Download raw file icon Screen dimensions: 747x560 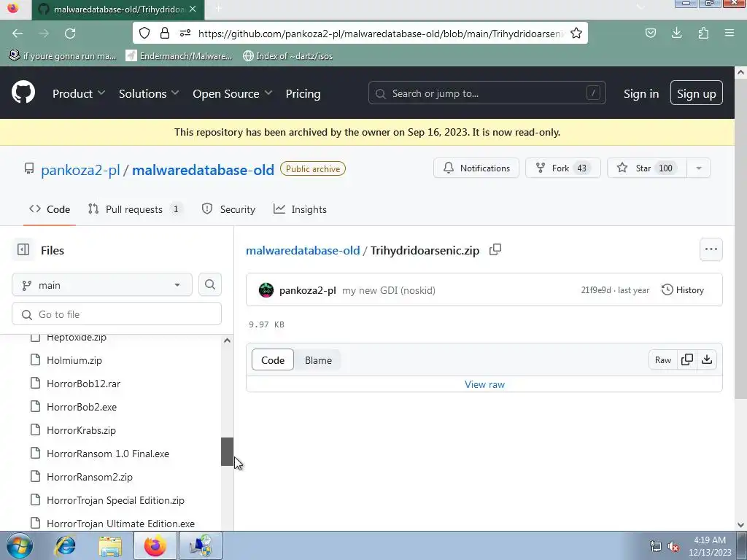coord(707,359)
